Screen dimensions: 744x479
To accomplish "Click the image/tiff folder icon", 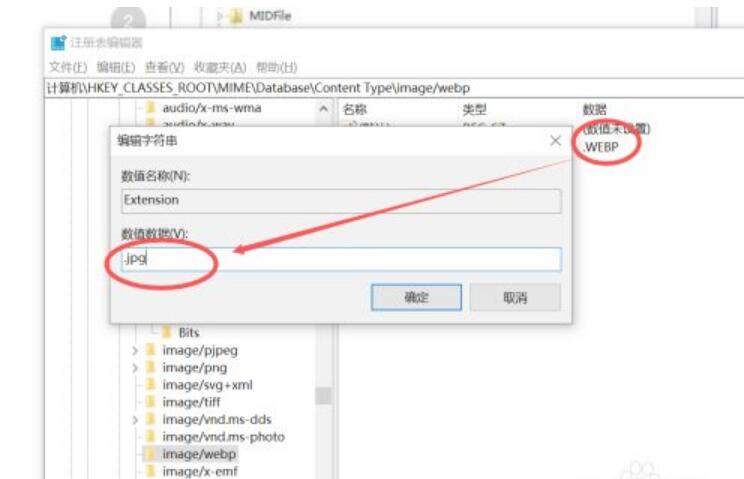I will (151, 402).
